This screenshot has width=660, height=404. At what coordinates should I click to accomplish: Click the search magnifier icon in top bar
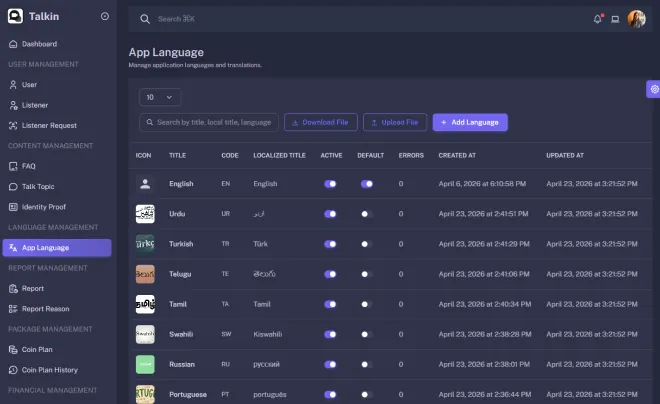(x=145, y=19)
